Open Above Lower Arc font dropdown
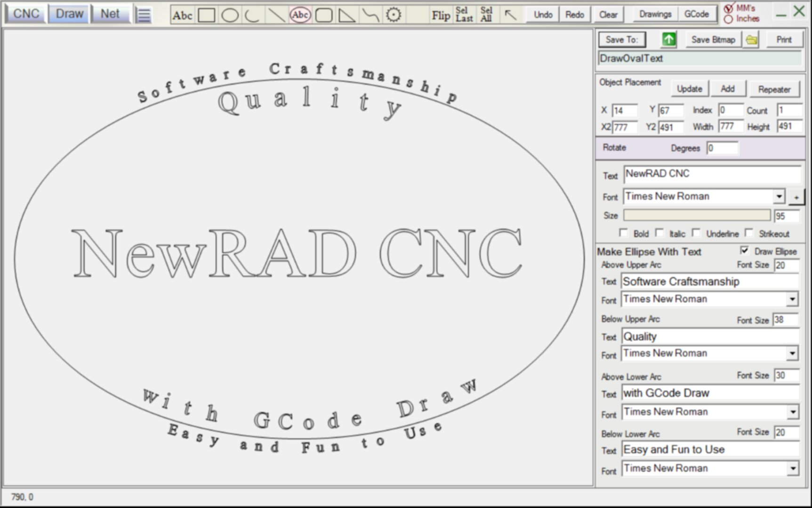This screenshot has width=812, height=508. click(793, 412)
